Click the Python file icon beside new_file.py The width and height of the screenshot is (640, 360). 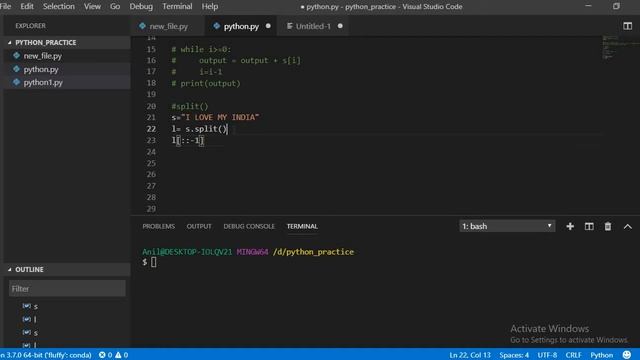pos(16,56)
